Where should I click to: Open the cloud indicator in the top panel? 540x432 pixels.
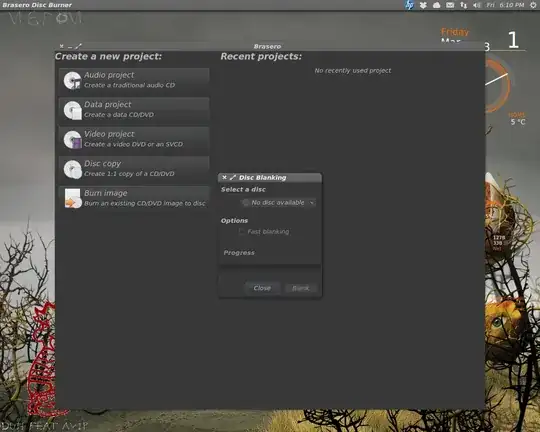(436, 5)
